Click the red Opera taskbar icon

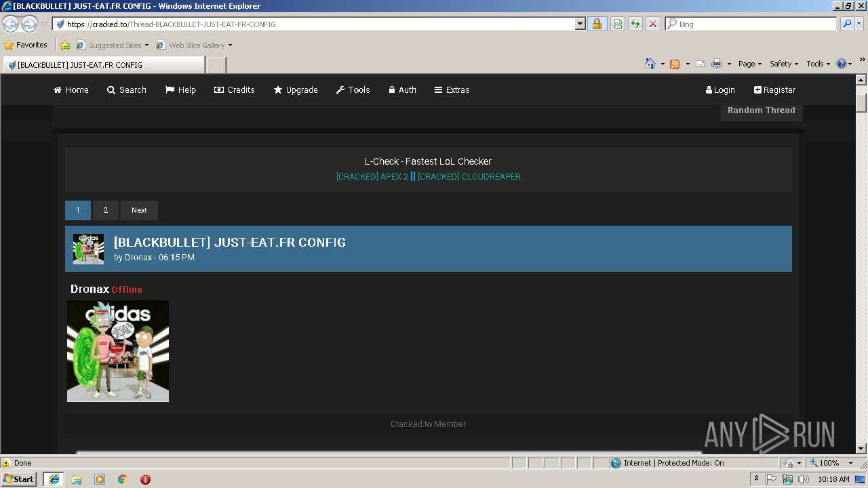coord(145,479)
